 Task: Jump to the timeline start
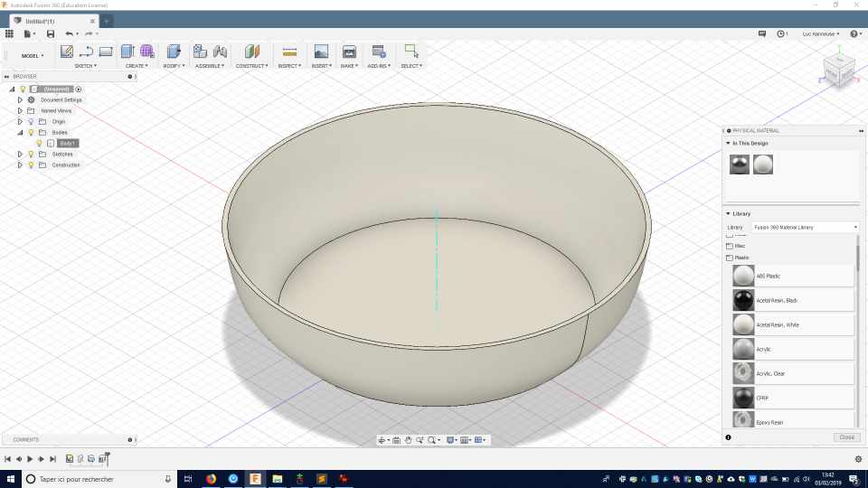click(8, 459)
